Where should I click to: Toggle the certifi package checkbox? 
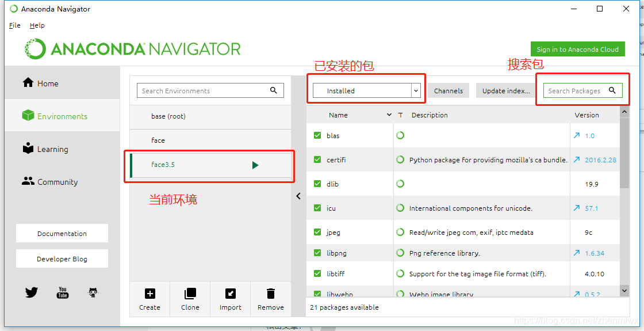(x=317, y=159)
